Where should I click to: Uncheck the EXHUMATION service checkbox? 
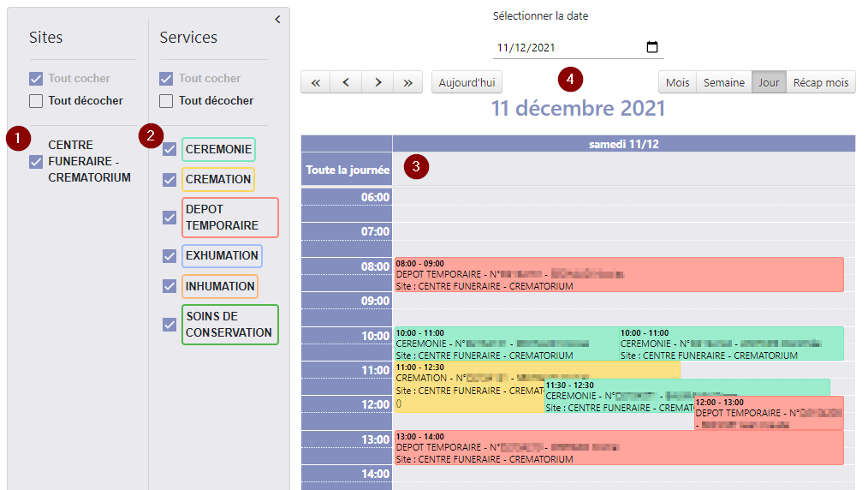click(x=169, y=256)
